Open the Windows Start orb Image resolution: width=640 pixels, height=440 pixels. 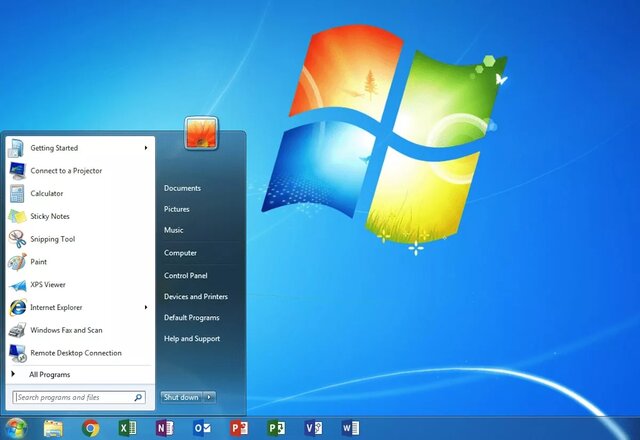pyautogui.click(x=16, y=429)
